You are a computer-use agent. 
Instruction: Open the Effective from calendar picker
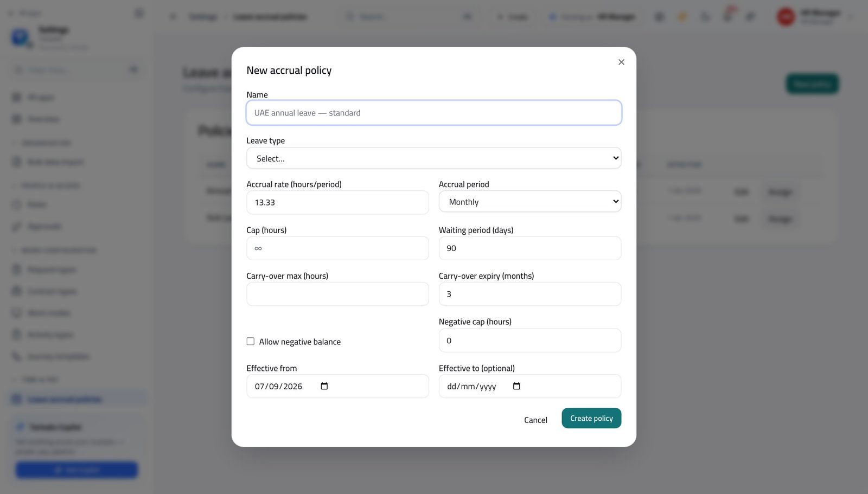pyautogui.click(x=324, y=386)
